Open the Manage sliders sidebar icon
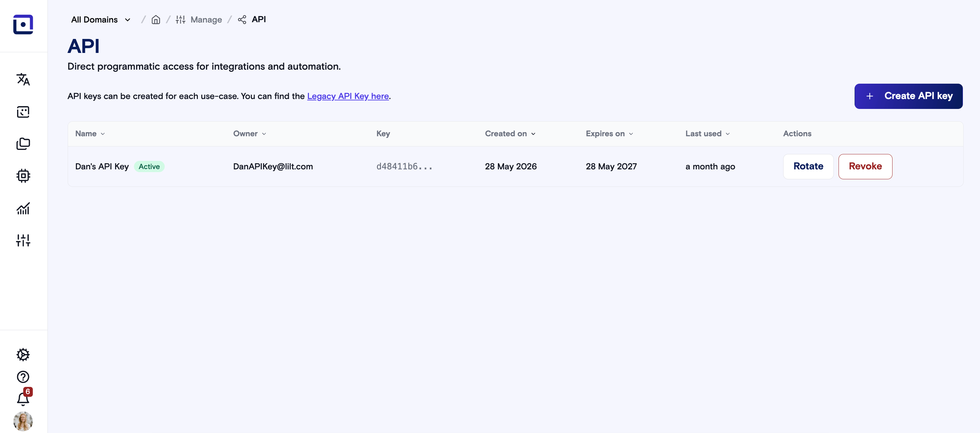This screenshot has height=433, width=980. 23,240
